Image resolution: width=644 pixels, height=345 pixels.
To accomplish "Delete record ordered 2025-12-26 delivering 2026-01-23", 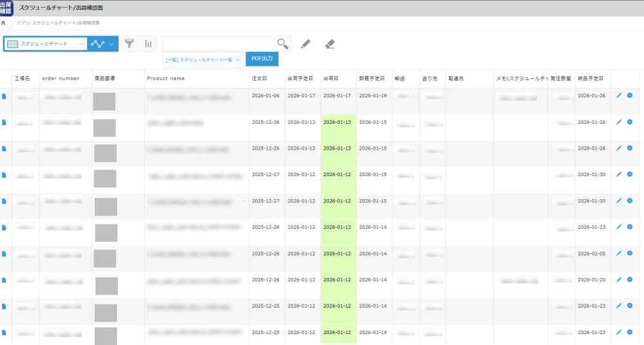I will pyautogui.click(x=630, y=227).
